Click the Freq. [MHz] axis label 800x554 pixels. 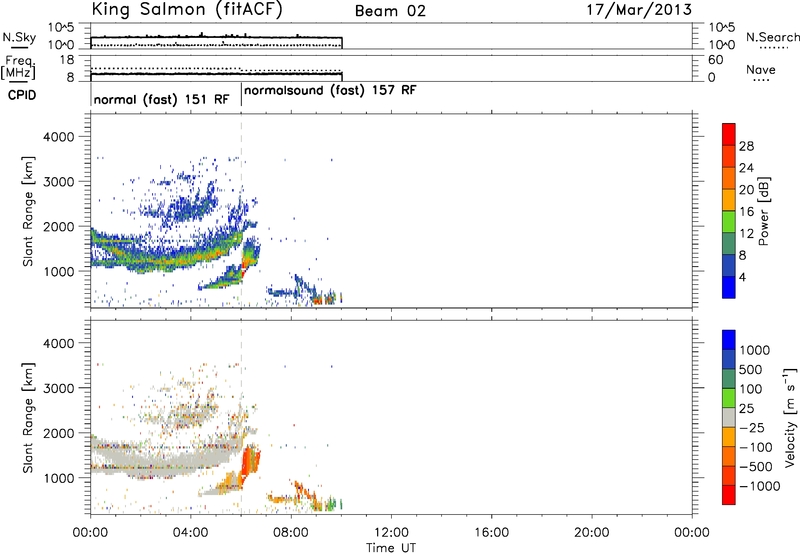pyautogui.click(x=18, y=68)
